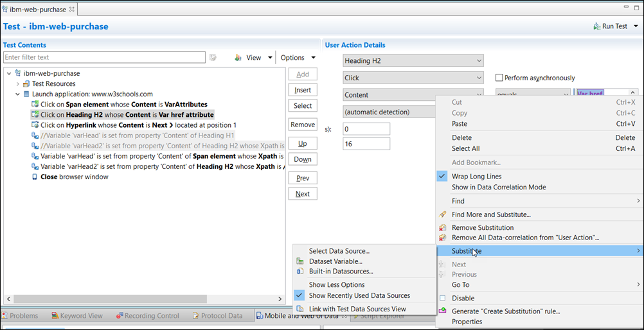Click the View icon in Test Contents toolbar
Screen dimensions: 644x330
[x=238, y=58]
